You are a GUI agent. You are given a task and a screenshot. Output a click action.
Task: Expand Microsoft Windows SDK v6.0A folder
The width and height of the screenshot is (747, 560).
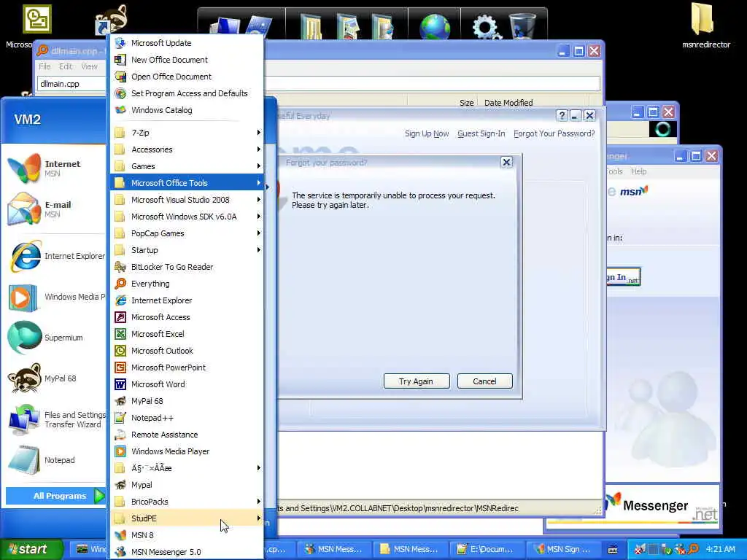(187, 217)
